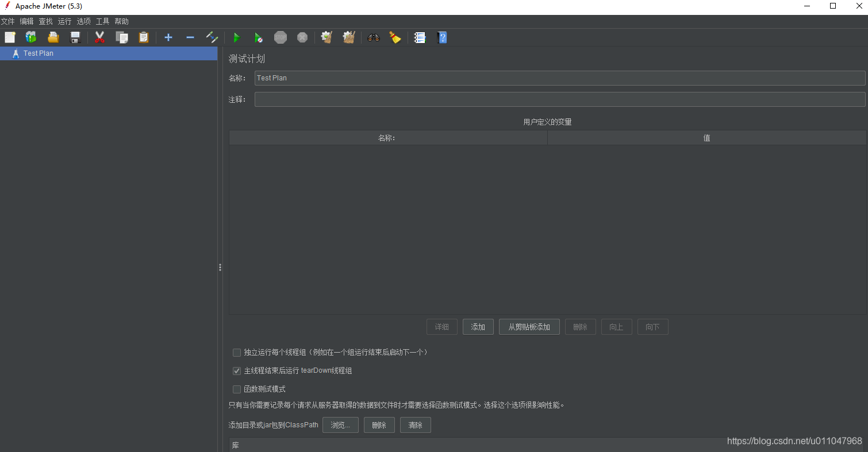Click Start no pauses icon
The width and height of the screenshot is (868, 452).
[259, 37]
